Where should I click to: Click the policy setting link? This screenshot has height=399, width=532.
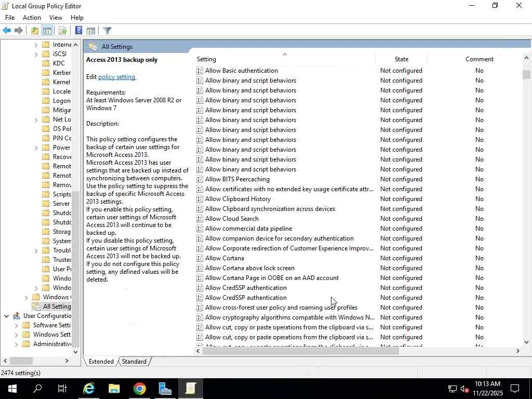click(117, 77)
